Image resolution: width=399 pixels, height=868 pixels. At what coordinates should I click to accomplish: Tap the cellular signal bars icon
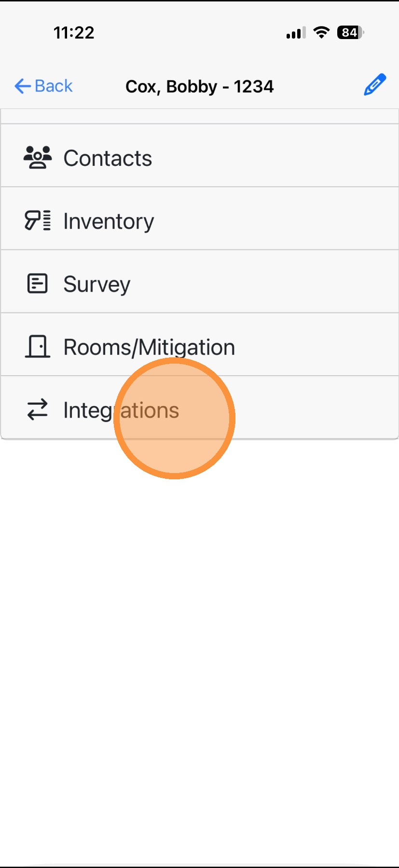[x=295, y=33]
